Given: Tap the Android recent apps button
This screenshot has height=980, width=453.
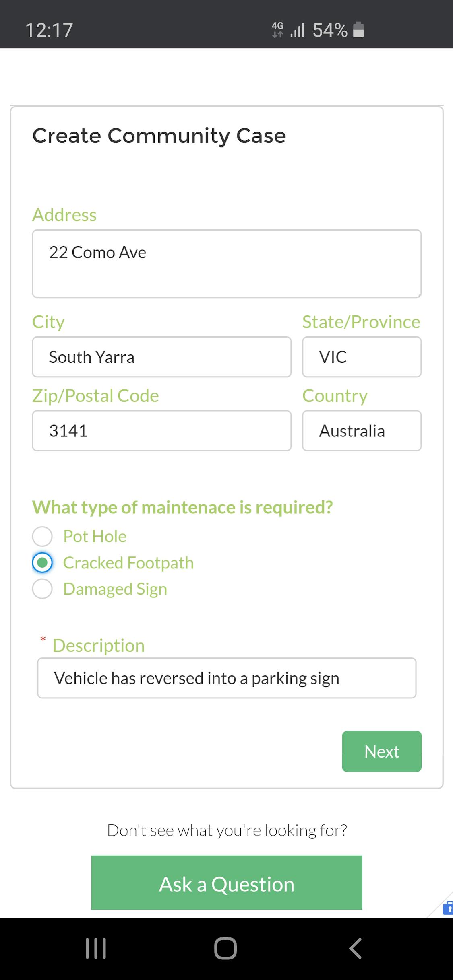Looking at the screenshot, I should [x=96, y=948].
